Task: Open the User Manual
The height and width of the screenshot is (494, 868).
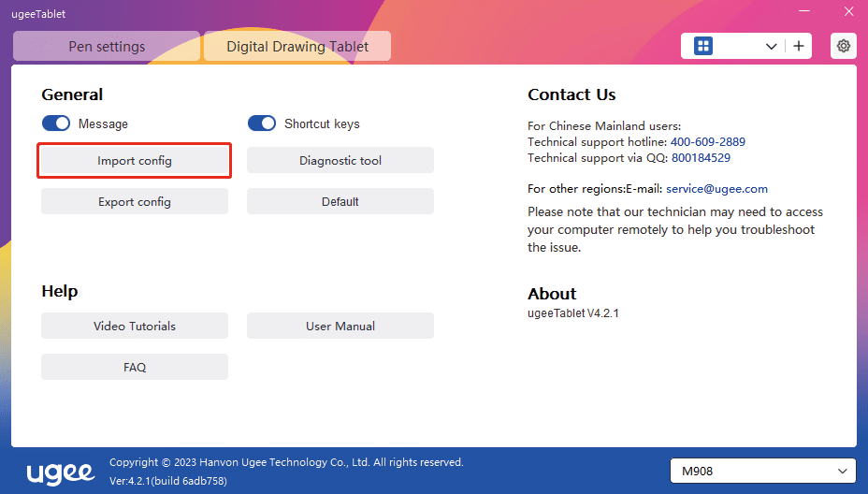Action: tap(340, 326)
